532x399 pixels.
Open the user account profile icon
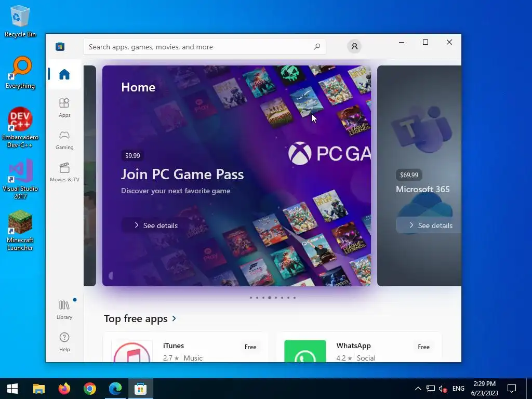point(354,46)
